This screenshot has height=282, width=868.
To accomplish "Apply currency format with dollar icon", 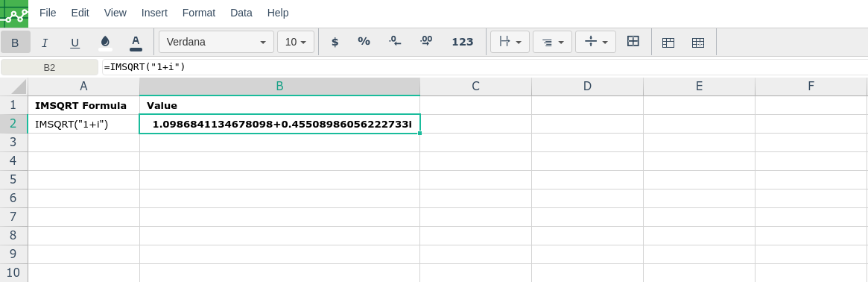I will (x=335, y=42).
